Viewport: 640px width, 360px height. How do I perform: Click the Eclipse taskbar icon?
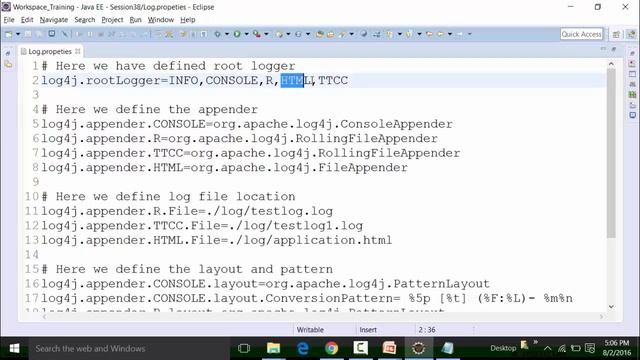pos(418,349)
